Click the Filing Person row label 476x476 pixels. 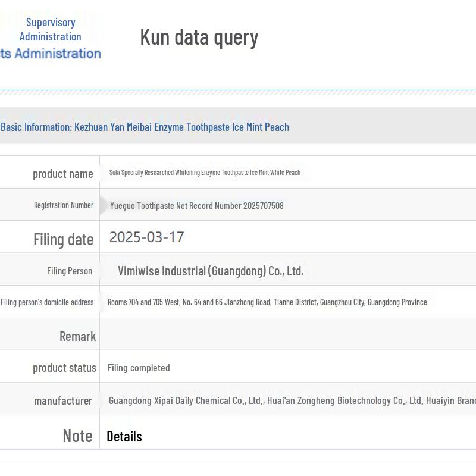(x=70, y=271)
